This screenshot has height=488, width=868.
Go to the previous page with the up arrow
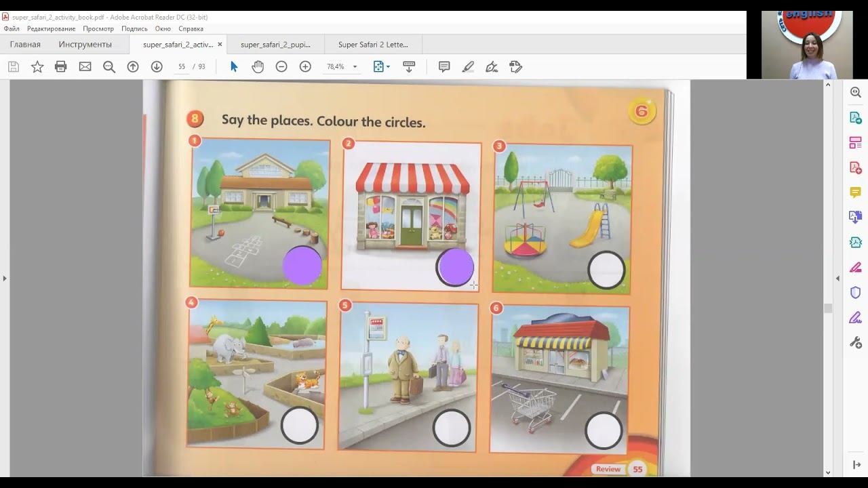[133, 66]
